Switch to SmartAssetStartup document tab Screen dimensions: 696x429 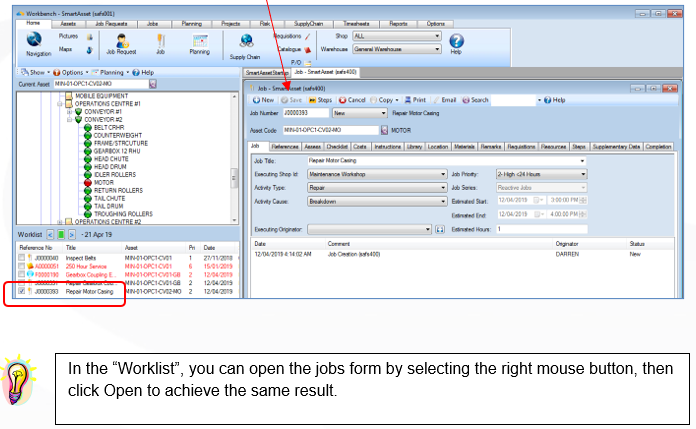click(x=267, y=73)
